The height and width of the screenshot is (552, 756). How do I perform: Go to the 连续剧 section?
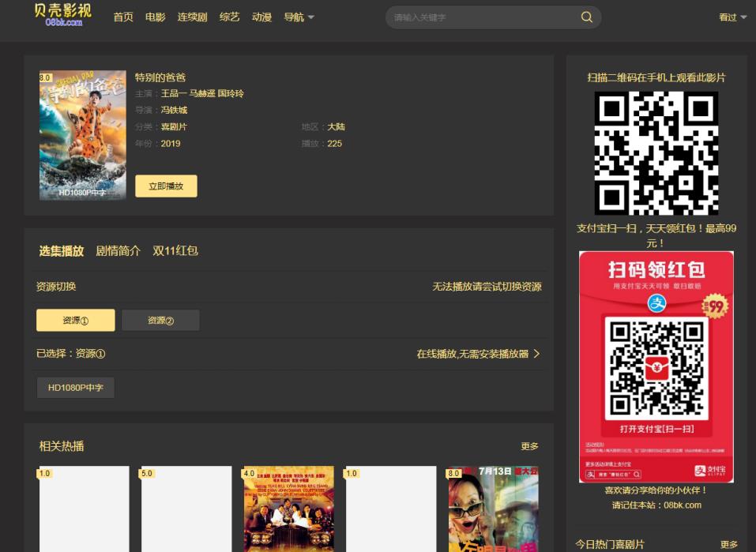click(x=193, y=17)
